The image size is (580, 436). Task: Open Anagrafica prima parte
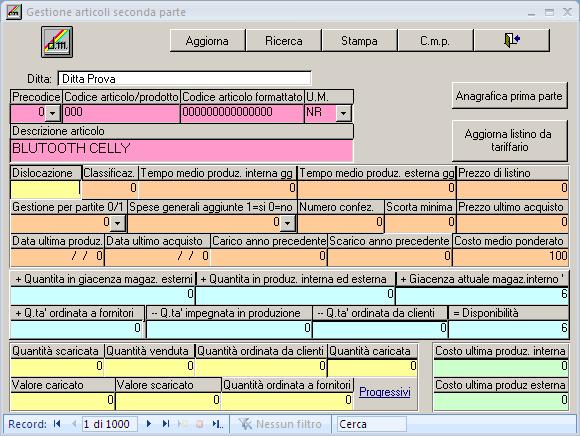tap(509, 96)
